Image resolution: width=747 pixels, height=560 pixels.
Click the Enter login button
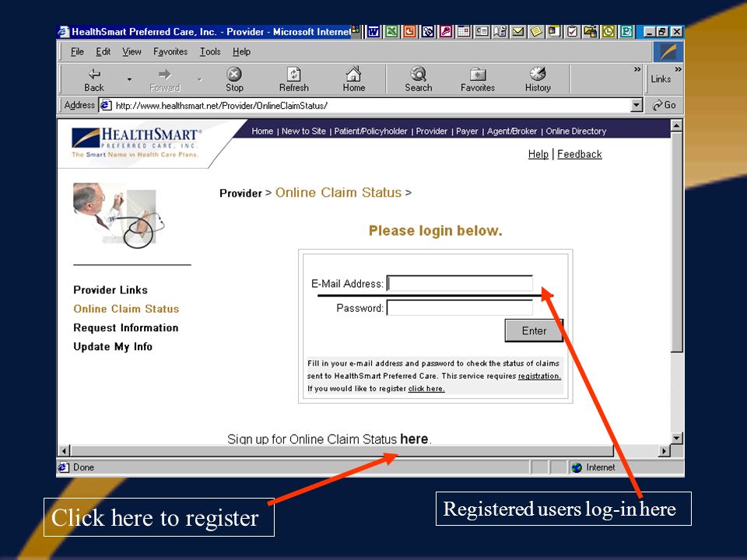pyautogui.click(x=534, y=331)
